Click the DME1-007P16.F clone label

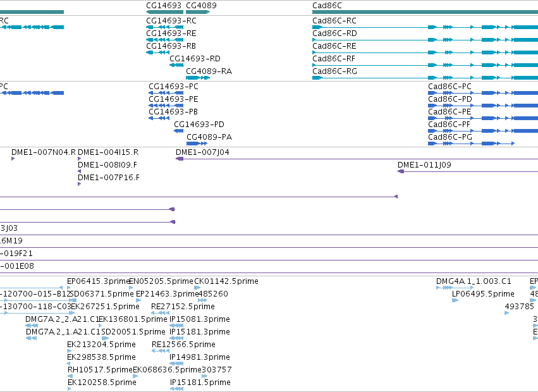(x=109, y=178)
